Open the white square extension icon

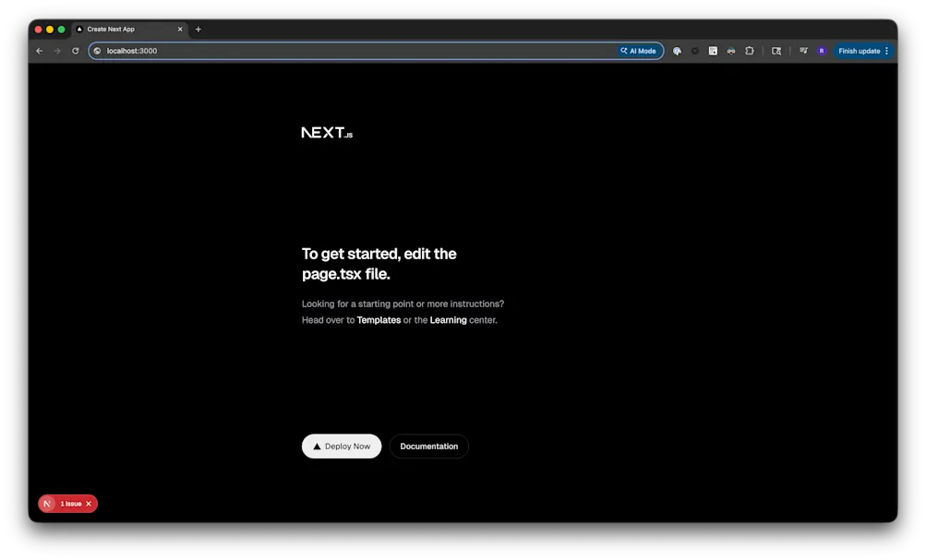coord(713,51)
